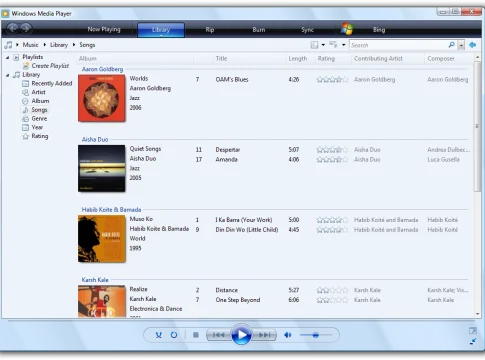Click the Habib Koite & Bamada group link

click(111, 209)
